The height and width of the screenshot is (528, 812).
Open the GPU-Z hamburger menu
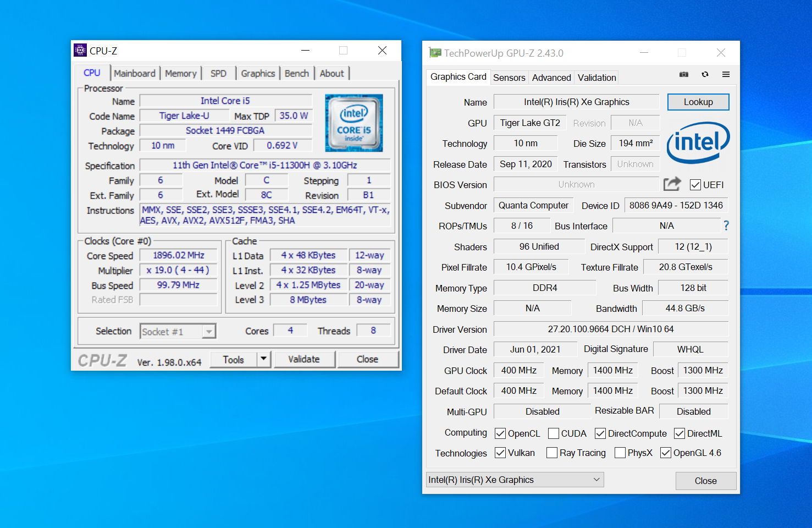click(x=726, y=74)
